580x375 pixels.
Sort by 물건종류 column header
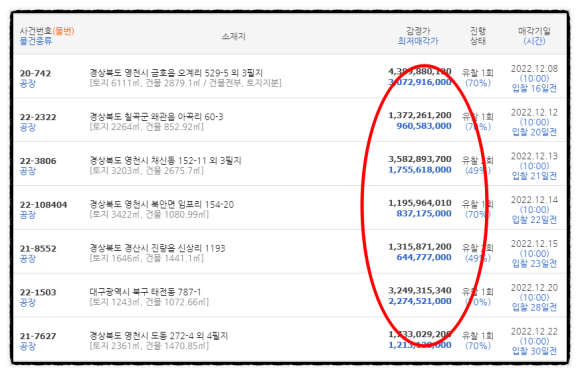coord(36,41)
